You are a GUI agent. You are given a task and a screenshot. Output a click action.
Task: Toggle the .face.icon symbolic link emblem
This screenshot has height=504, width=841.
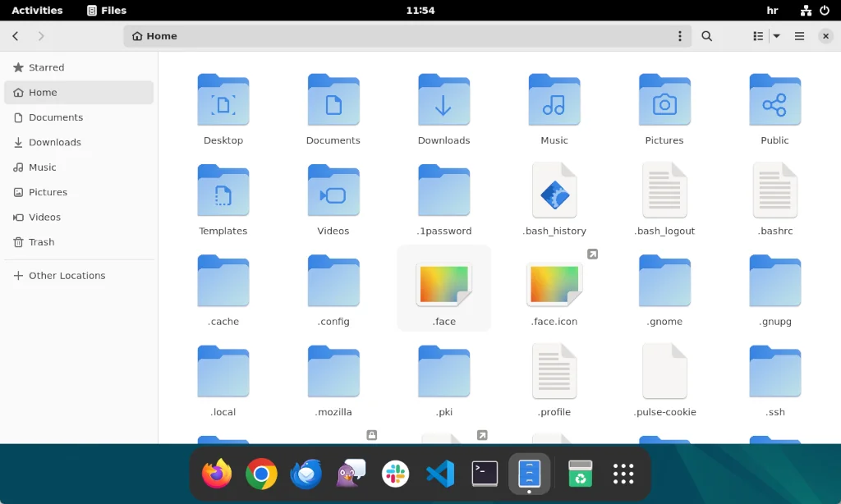pyautogui.click(x=593, y=254)
